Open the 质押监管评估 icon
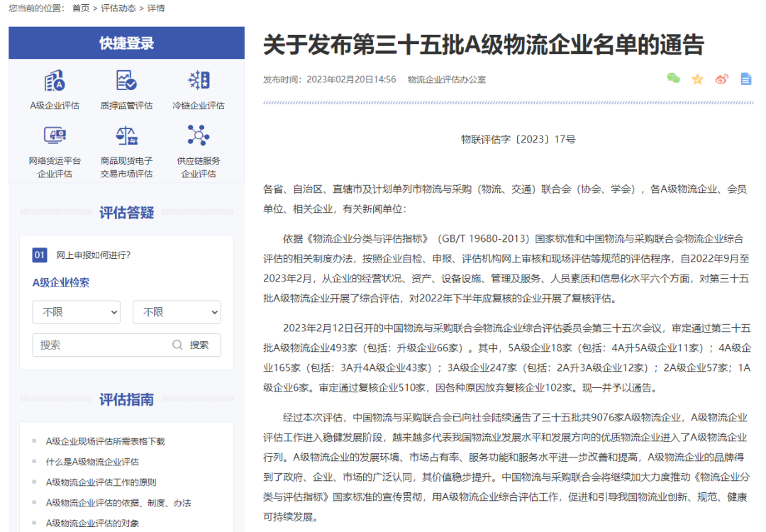The image size is (766, 532). (x=126, y=81)
